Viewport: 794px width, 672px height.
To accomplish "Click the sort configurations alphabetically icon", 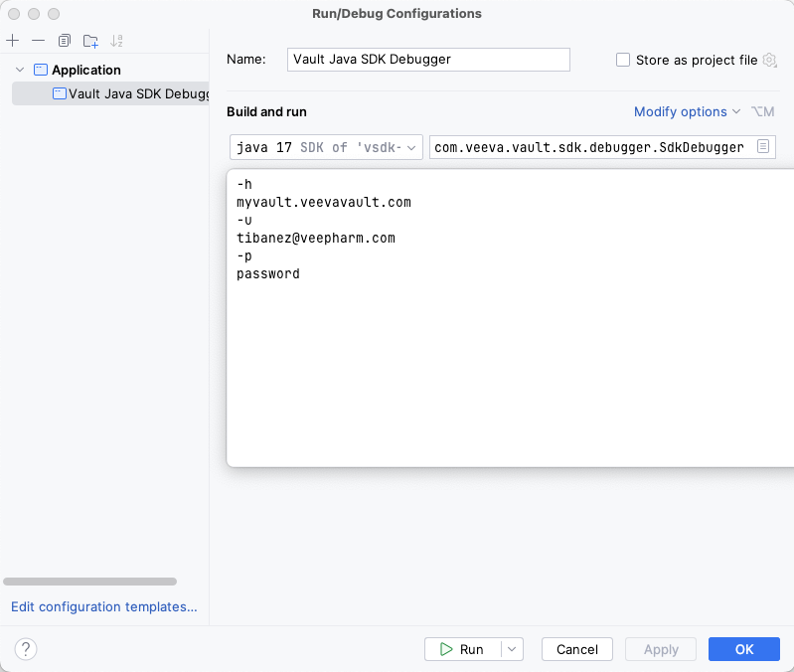I will [x=116, y=41].
